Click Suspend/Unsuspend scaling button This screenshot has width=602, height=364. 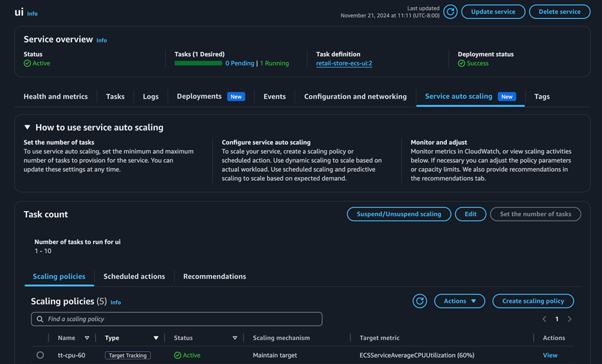pyautogui.click(x=399, y=214)
